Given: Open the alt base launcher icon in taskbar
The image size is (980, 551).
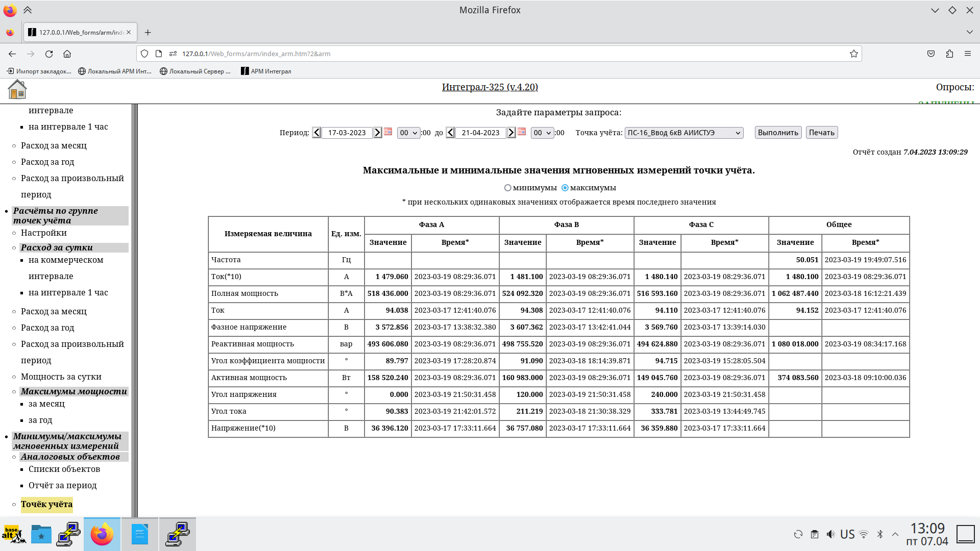Looking at the screenshot, I should [14, 534].
